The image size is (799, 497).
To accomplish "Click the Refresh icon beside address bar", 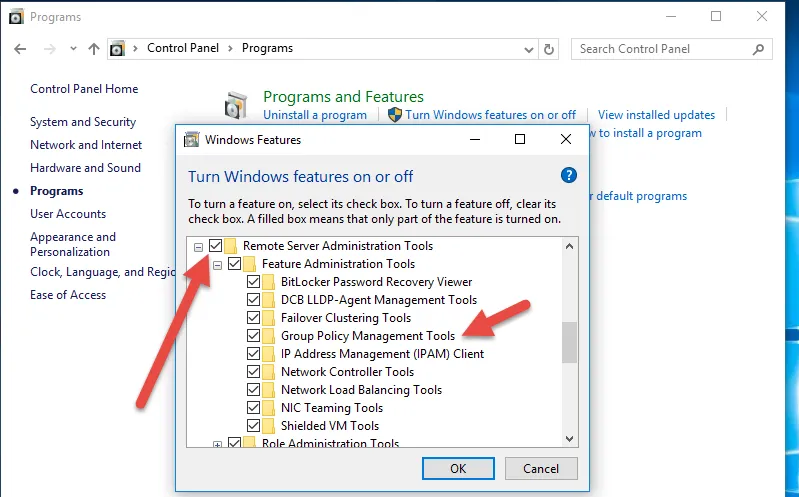I will click(x=549, y=48).
